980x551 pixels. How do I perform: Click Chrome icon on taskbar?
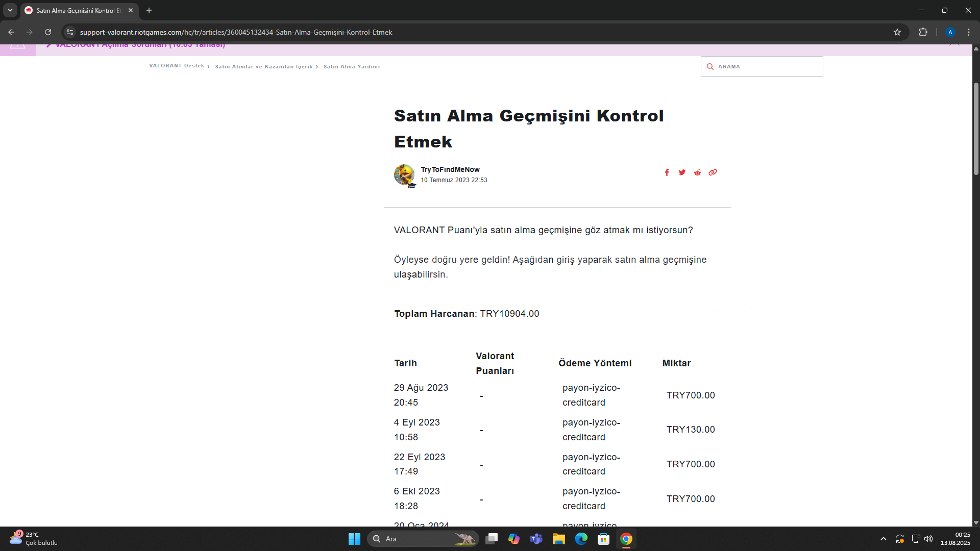pos(626,539)
